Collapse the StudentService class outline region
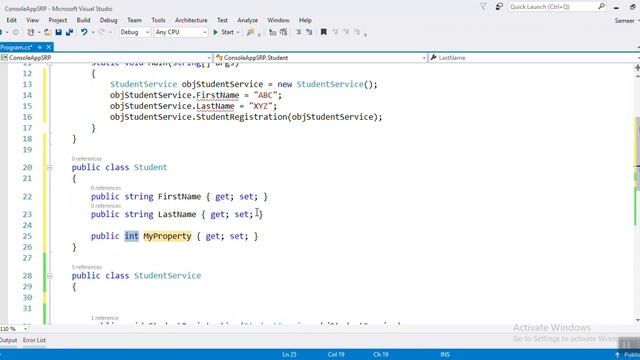 (x=49, y=276)
